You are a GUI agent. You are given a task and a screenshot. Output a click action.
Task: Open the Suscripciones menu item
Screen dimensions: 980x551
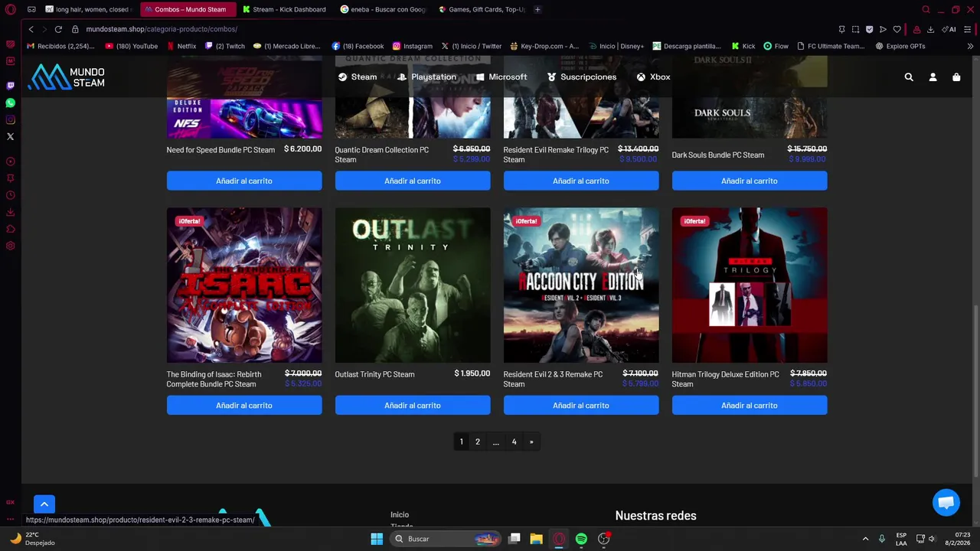tap(582, 77)
